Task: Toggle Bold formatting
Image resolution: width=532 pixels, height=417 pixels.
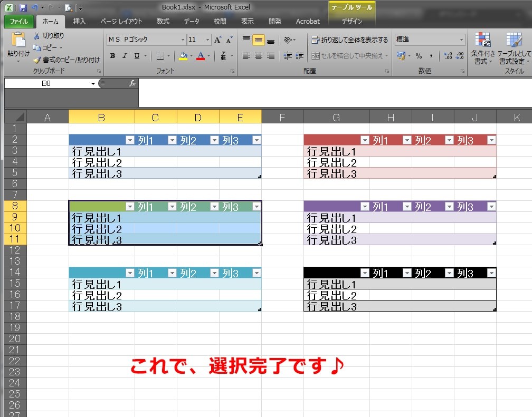Action: tap(112, 55)
